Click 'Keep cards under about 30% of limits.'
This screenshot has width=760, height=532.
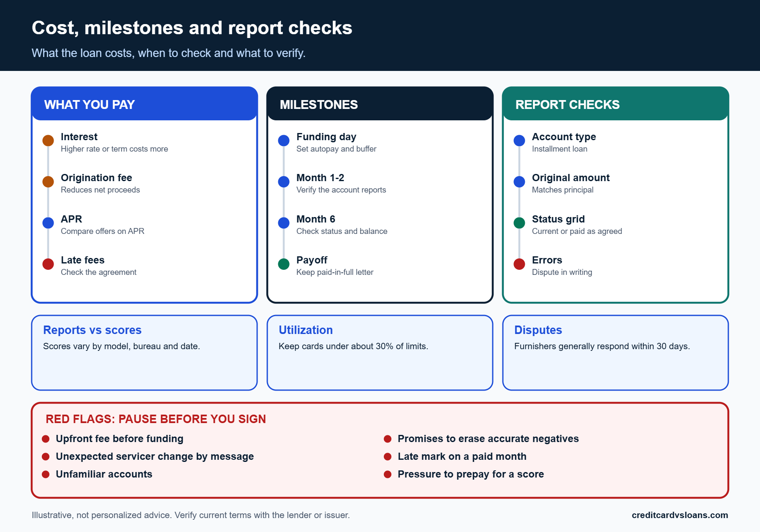click(353, 346)
